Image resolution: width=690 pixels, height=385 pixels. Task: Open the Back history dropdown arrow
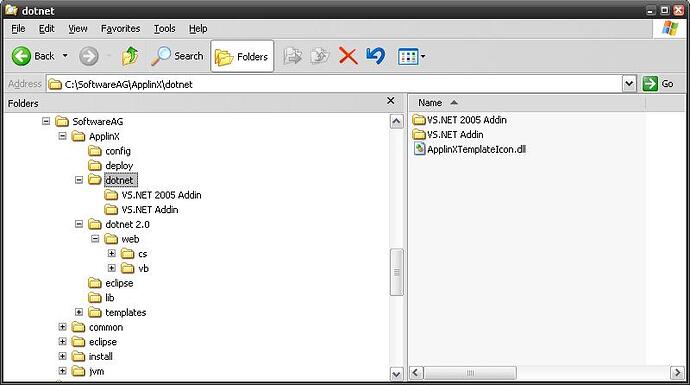pos(65,56)
